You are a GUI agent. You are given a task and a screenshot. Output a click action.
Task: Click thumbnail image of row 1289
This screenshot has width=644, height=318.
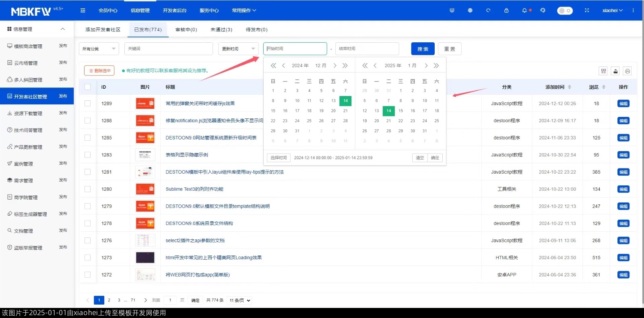point(145,104)
